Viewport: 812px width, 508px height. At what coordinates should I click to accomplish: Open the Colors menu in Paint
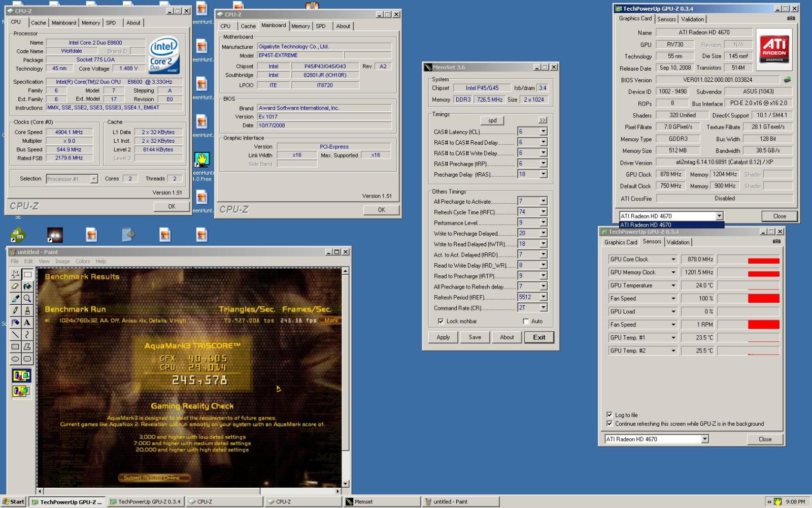pos(83,261)
